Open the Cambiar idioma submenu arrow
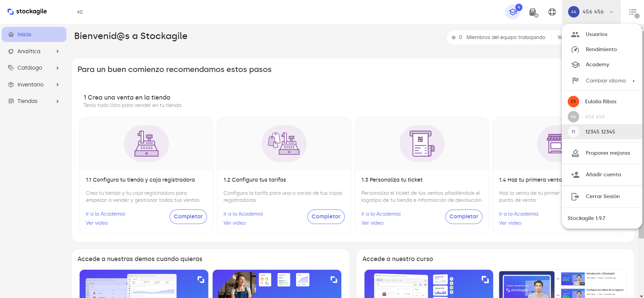This screenshot has height=298, width=644. [634, 81]
